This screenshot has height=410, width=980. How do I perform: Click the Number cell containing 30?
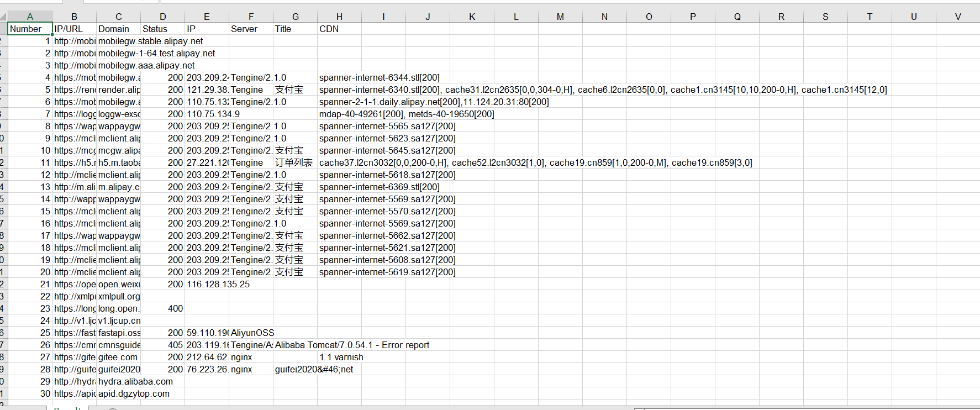click(30, 393)
